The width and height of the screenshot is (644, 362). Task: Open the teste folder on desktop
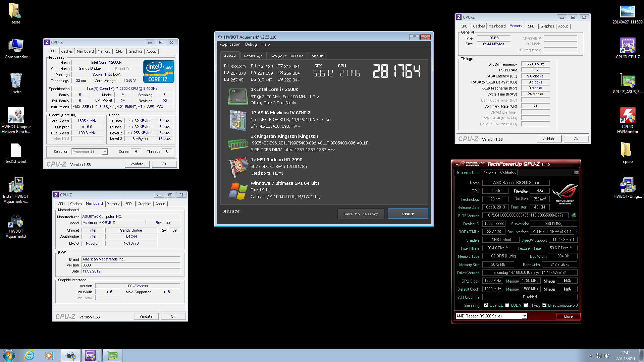pyautogui.click(x=16, y=13)
